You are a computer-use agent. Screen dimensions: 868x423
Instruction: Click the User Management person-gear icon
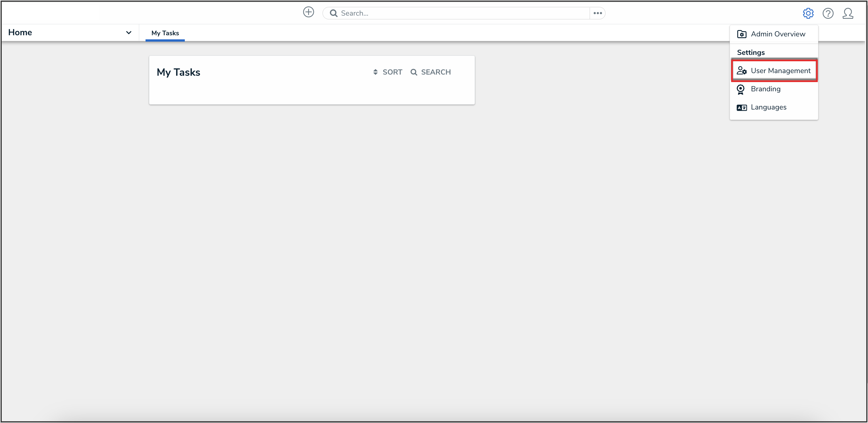pos(741,70)
